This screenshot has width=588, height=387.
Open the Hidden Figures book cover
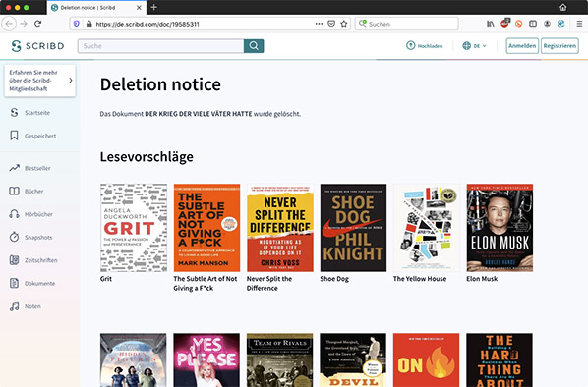133,360
